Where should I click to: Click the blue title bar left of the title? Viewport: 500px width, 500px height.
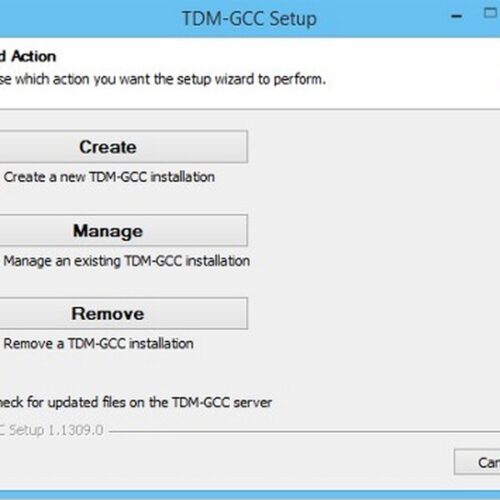pos(90,19)
